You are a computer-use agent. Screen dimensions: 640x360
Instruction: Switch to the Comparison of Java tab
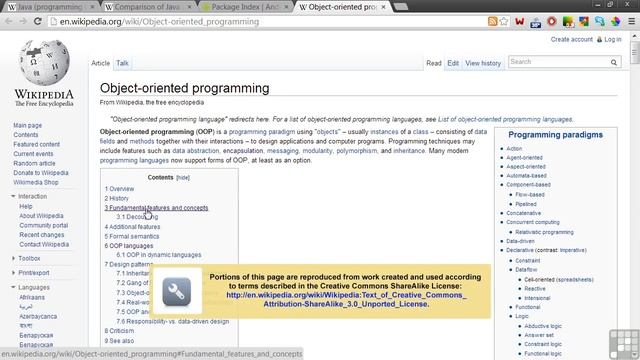148,7
